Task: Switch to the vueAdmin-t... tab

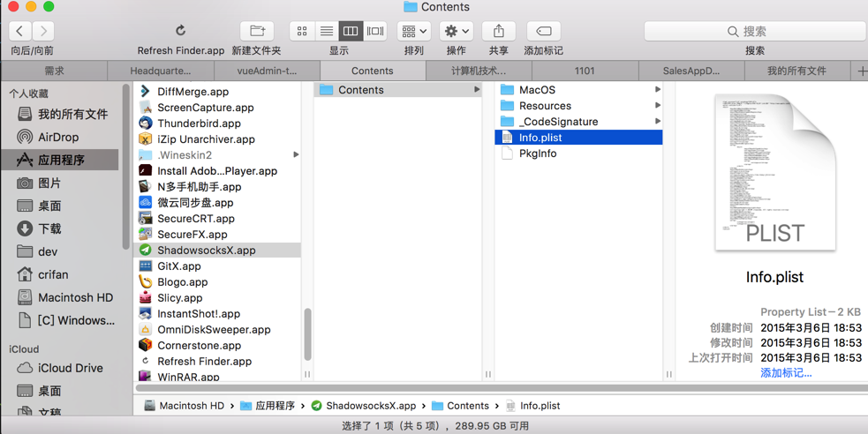Action: pyautogui.click(x=267, y=71)
